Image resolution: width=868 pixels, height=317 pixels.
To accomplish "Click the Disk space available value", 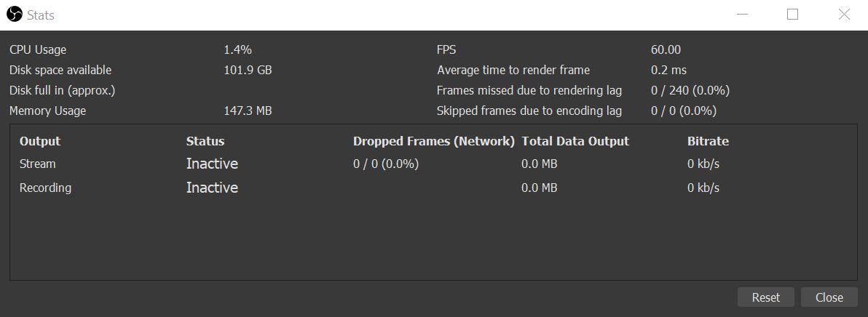I will (248, 71).
